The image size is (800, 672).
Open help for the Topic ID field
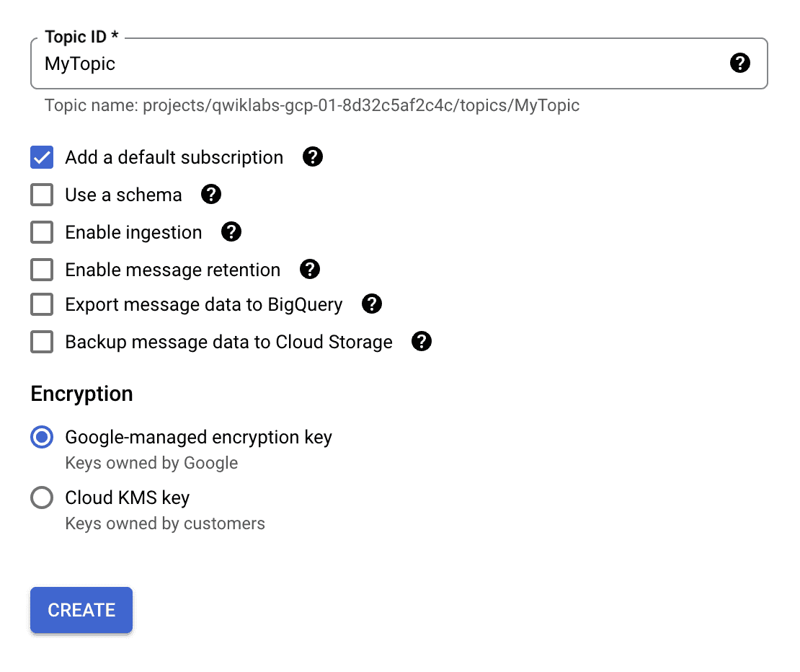(740, 63)
